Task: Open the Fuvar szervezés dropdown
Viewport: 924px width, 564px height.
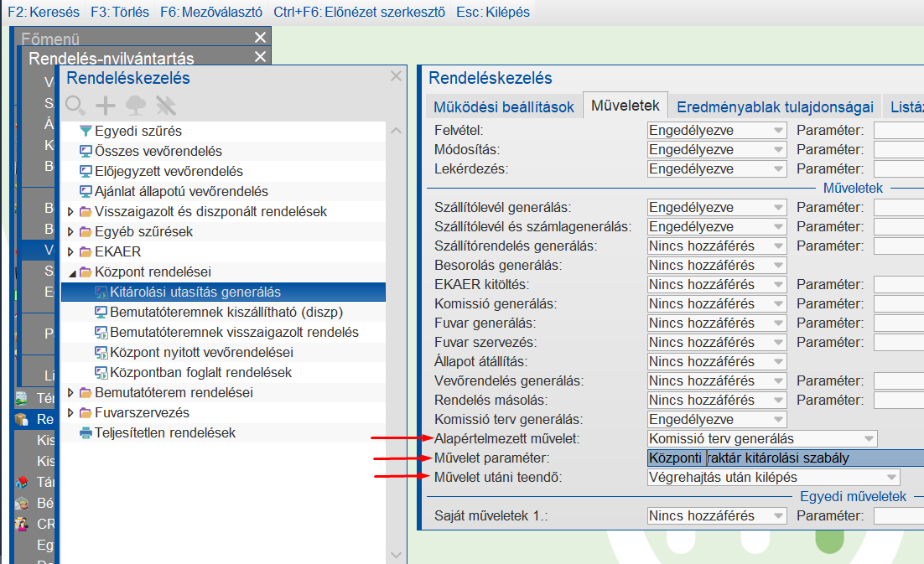Action: click(717, 342)
